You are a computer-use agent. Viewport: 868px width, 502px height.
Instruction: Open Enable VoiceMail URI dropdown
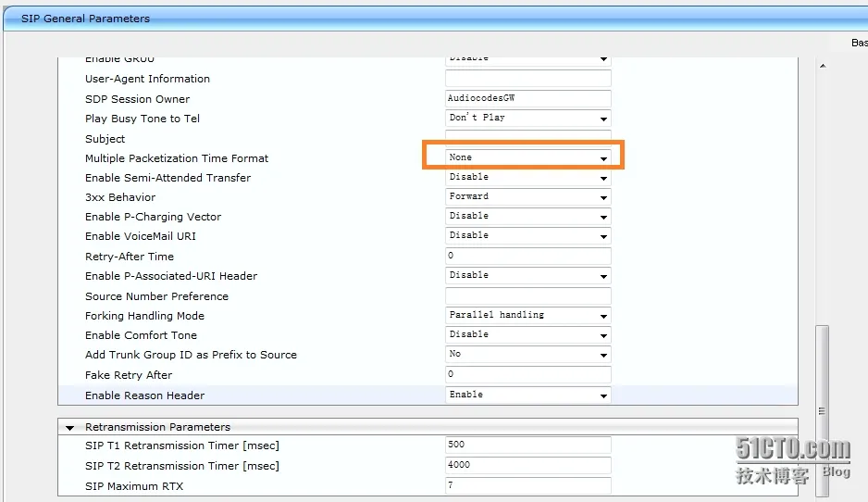527,235
